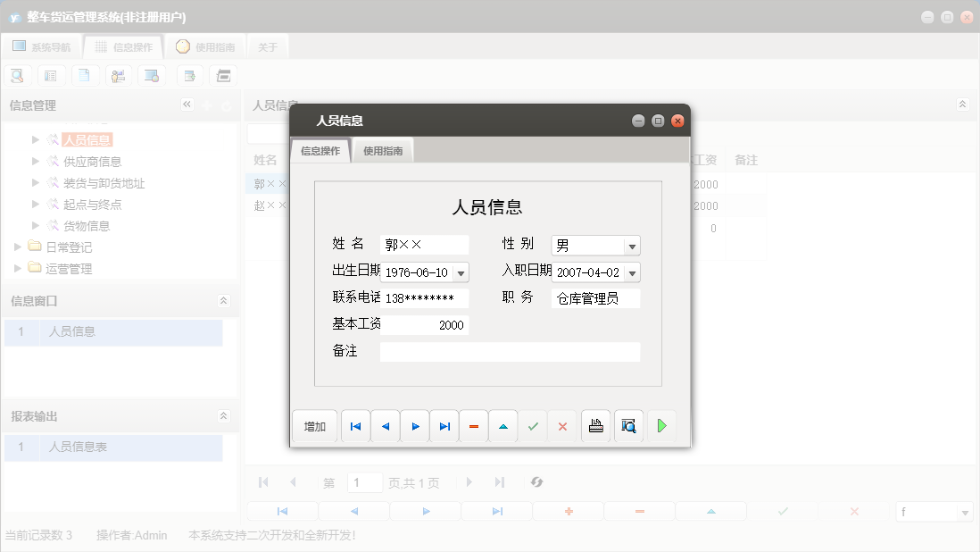Click the green run arrow in the dialog

(x=661, y=426)
